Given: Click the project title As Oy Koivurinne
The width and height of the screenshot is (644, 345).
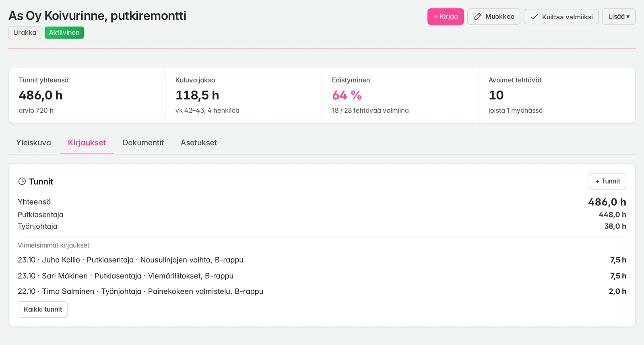Looking at the screenshot, I should point(97,16).
